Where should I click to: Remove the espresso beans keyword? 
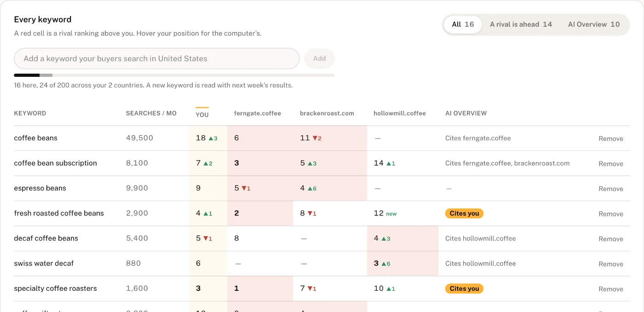pos(611,189)
